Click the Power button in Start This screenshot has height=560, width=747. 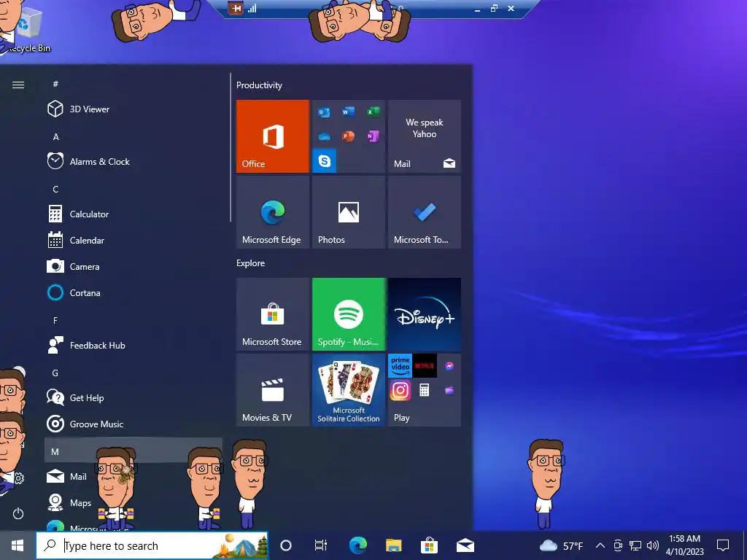coord(18,514)
